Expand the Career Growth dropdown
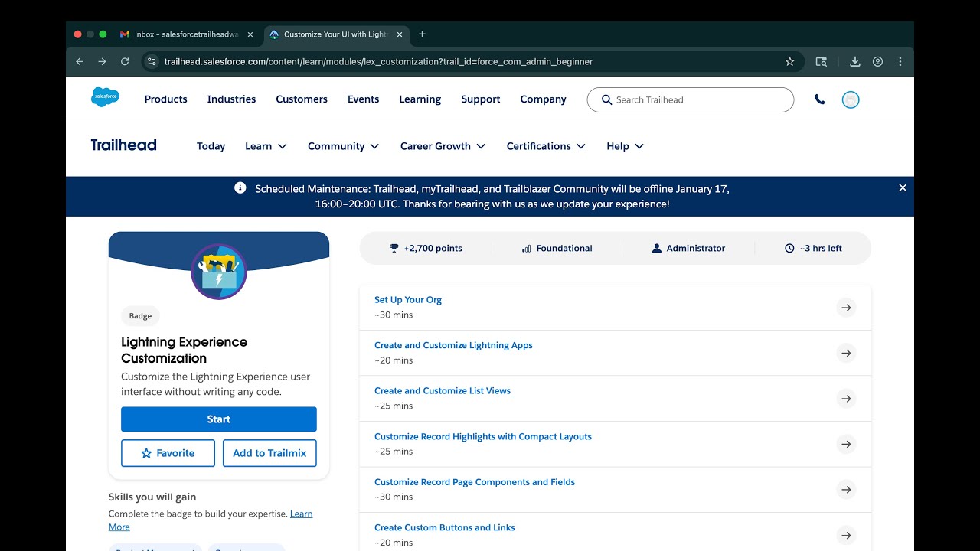Viewport: 980px width, 551px height. [443, 146]
